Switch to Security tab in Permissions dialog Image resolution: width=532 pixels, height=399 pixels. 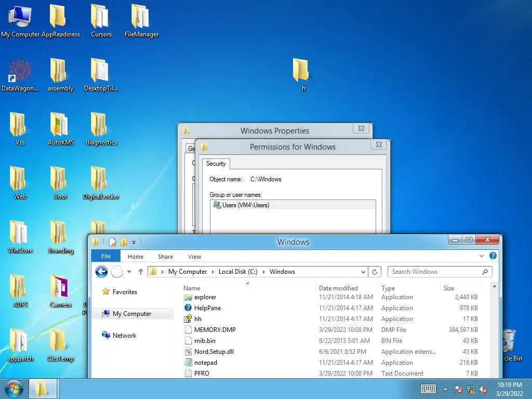(216, 164)
